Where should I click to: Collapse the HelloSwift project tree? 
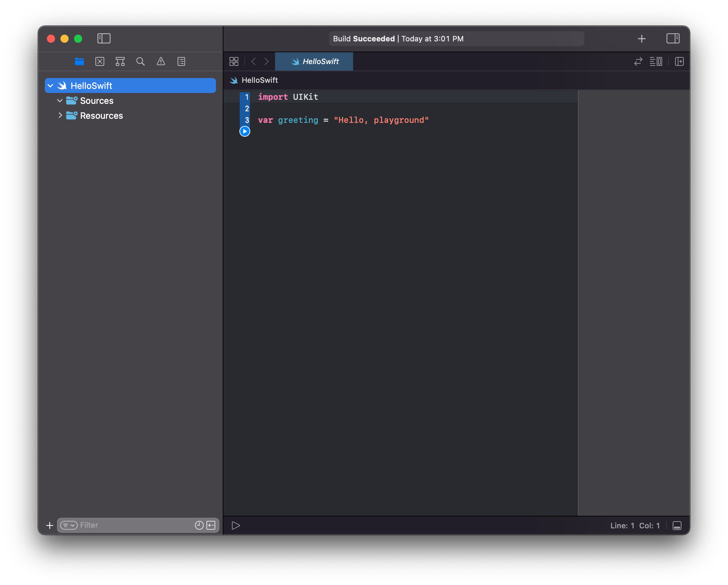pyautogui.click(x=51, y=86)
